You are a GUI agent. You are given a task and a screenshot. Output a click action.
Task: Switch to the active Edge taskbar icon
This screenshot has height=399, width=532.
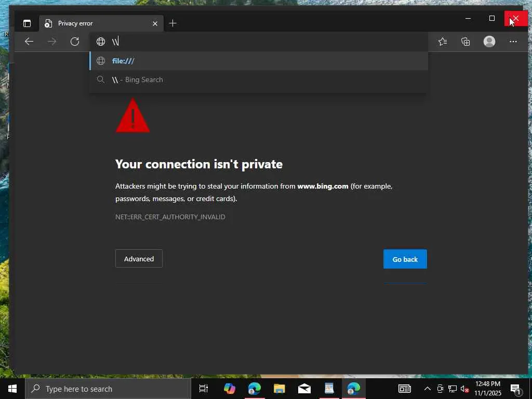tap(353, 389)
